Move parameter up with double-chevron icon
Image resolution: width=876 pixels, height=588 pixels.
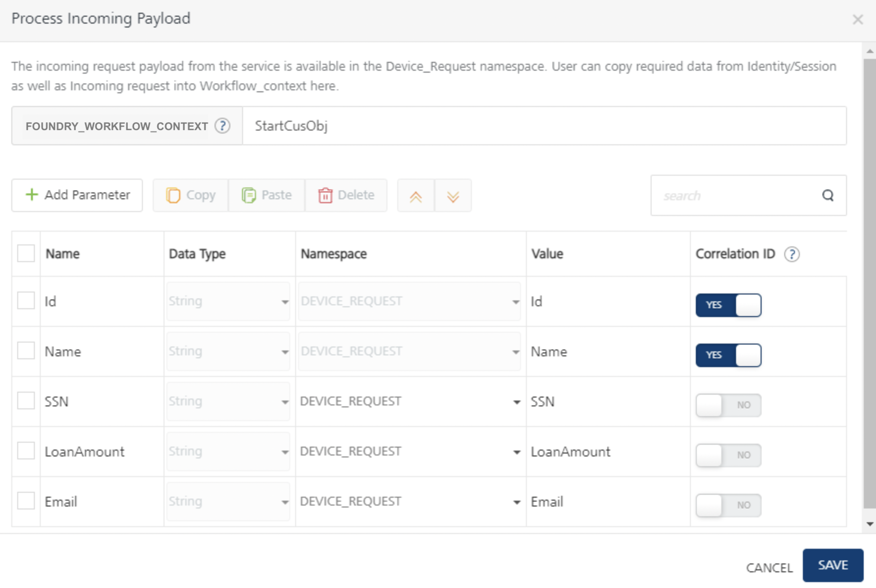pos(416,196)
